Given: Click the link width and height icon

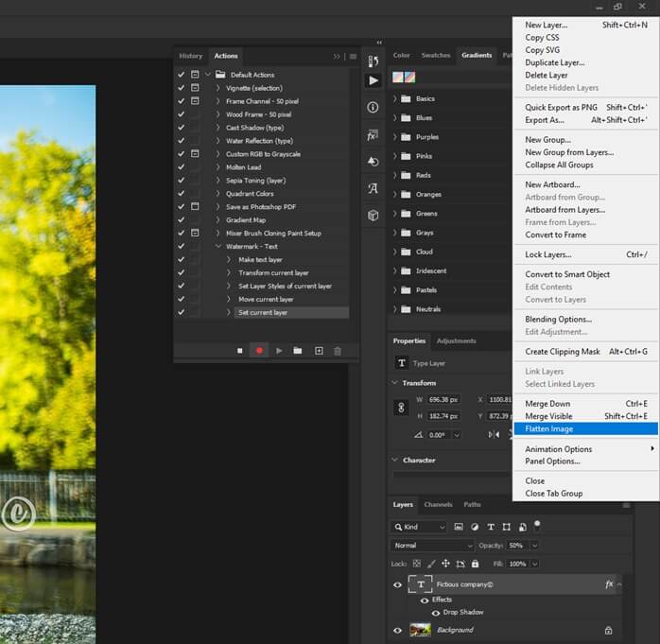Looking at the screenshot, I should [401, 408].
